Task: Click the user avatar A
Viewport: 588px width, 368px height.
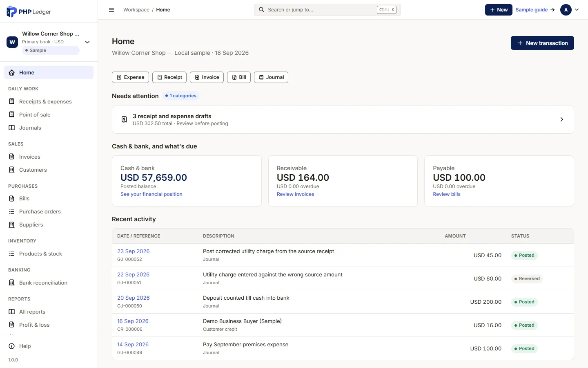Action: click(566, 10)
